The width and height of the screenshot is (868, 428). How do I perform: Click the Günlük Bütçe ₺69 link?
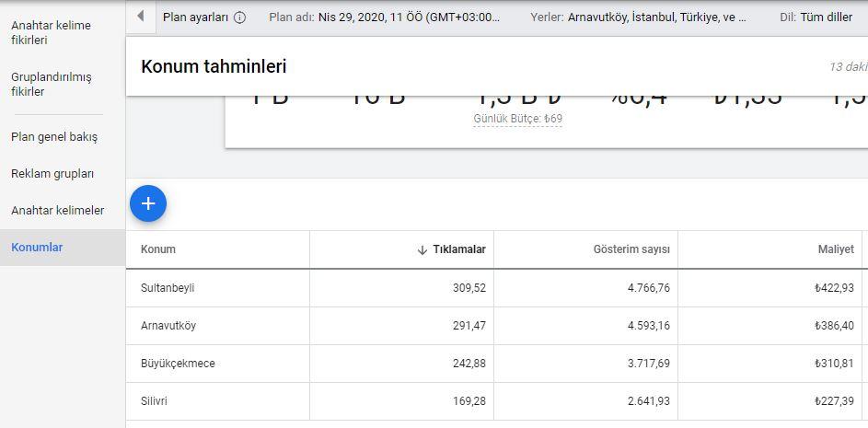[x=517, y=119]
